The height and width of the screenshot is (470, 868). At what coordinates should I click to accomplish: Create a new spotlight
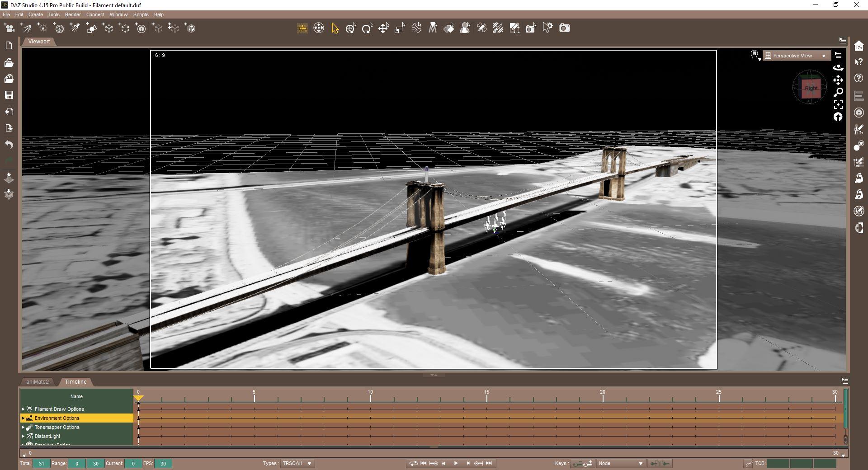tap(75, 28)
